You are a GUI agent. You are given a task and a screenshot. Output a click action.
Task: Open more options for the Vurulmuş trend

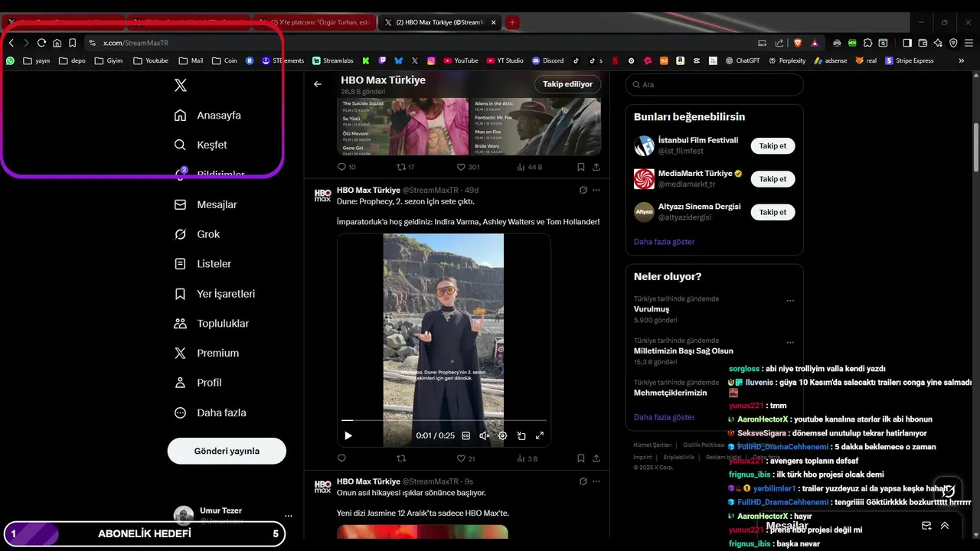790,301
